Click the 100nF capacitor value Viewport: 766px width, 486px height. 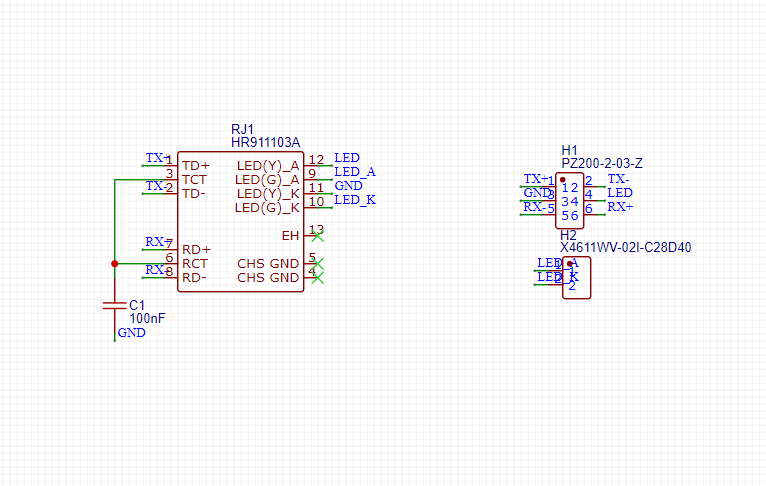click(147, 318)
